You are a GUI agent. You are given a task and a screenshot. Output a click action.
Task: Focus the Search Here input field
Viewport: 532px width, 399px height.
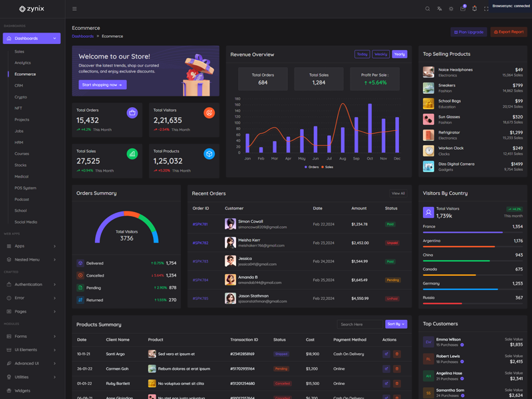(x=360, y=325)
